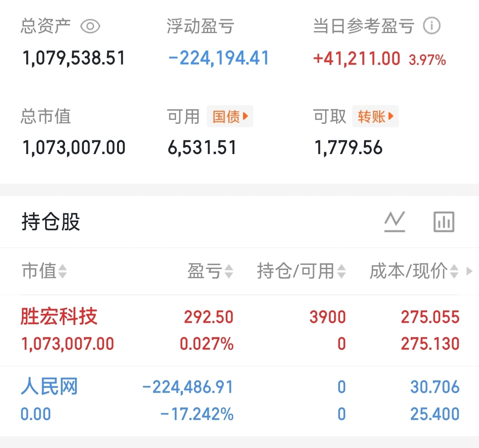Tap 人民网 loss percentage -17.242%
This screenshot has height=448, width=479.
197,414
